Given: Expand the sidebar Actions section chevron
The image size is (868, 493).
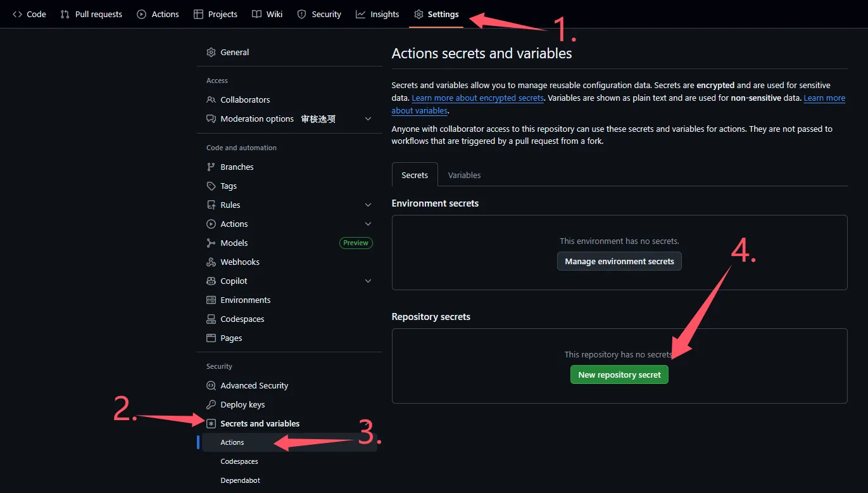Looking at the screenshot, I should [x=368, y=224].
